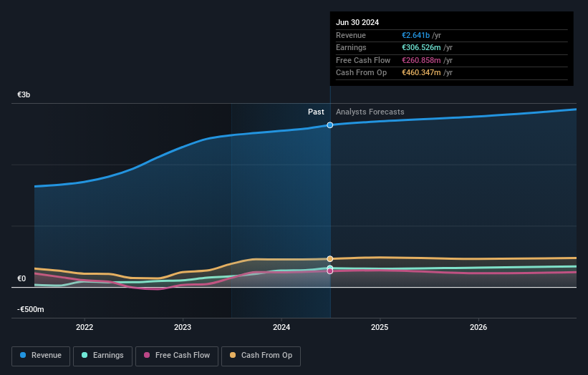Screen dimensions: 588x375
Task: Click the 2023 x-axis label
Action: [183, 328]
